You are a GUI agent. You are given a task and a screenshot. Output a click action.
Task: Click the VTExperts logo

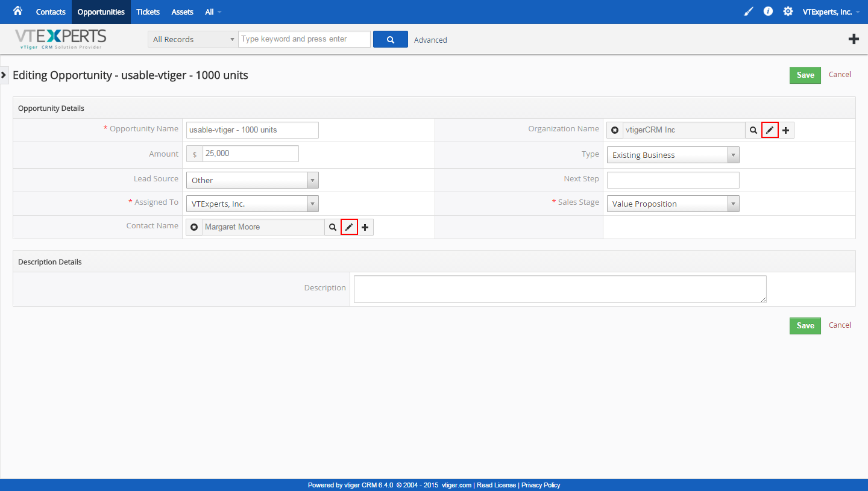[x=60, y=39]
